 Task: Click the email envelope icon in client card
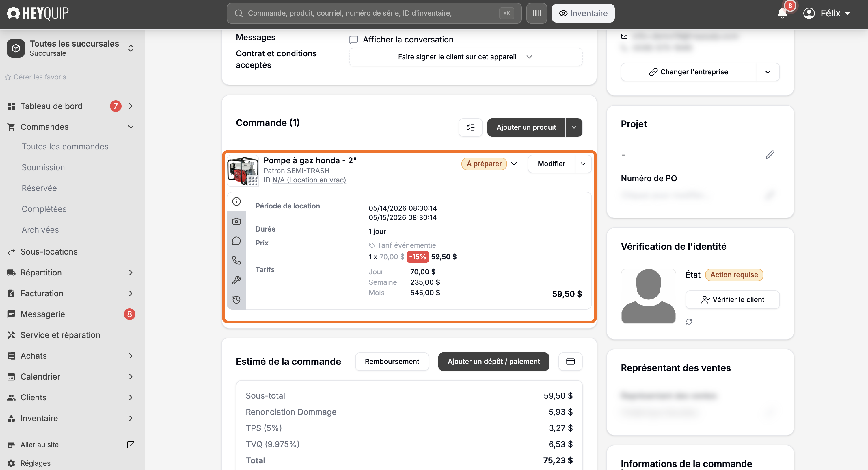point(624,36)
